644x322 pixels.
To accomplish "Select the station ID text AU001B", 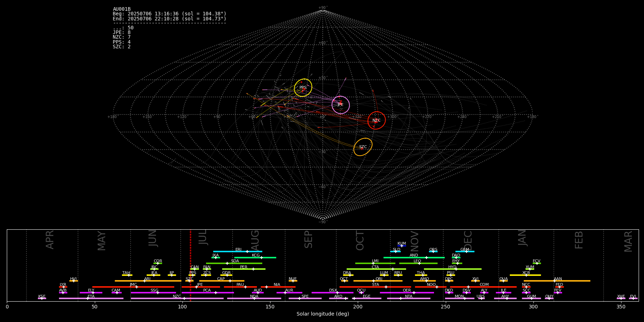I will (122, 9).
